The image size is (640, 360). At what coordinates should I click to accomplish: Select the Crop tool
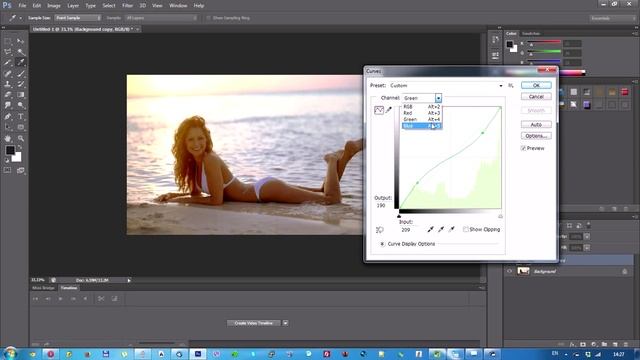click(x=8, y=62)
